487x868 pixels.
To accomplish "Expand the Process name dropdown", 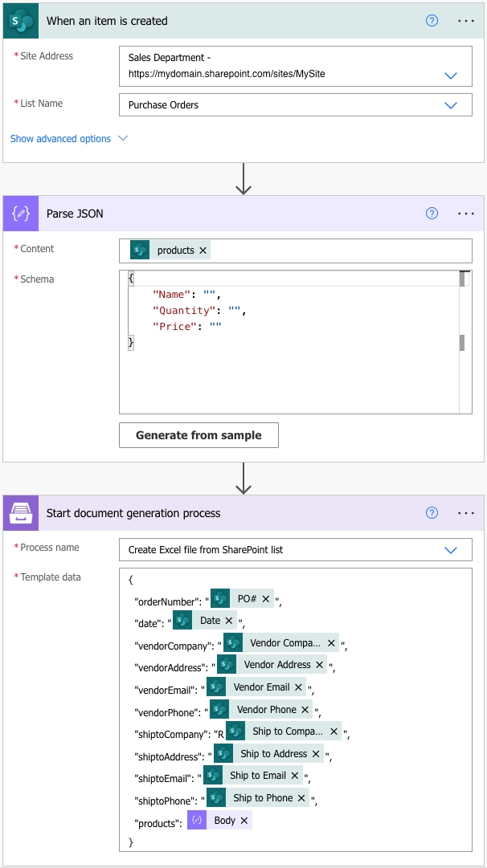I will coord(451,550).
